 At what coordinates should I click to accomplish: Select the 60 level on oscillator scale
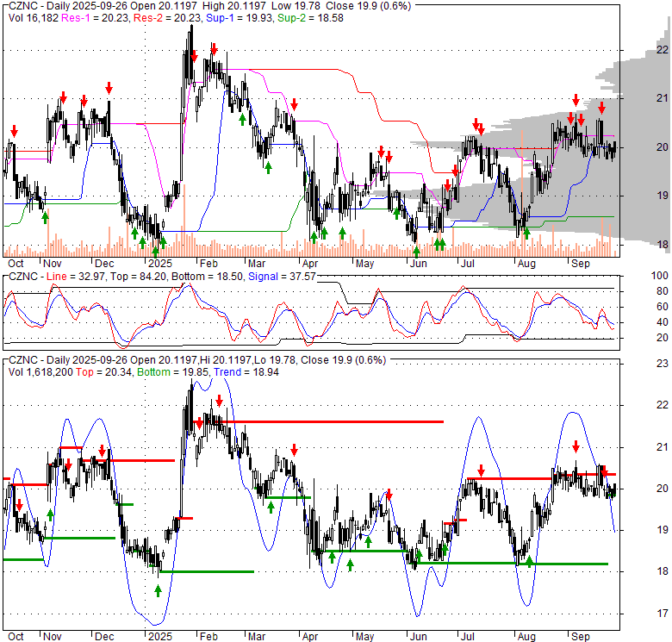point(663,307)
